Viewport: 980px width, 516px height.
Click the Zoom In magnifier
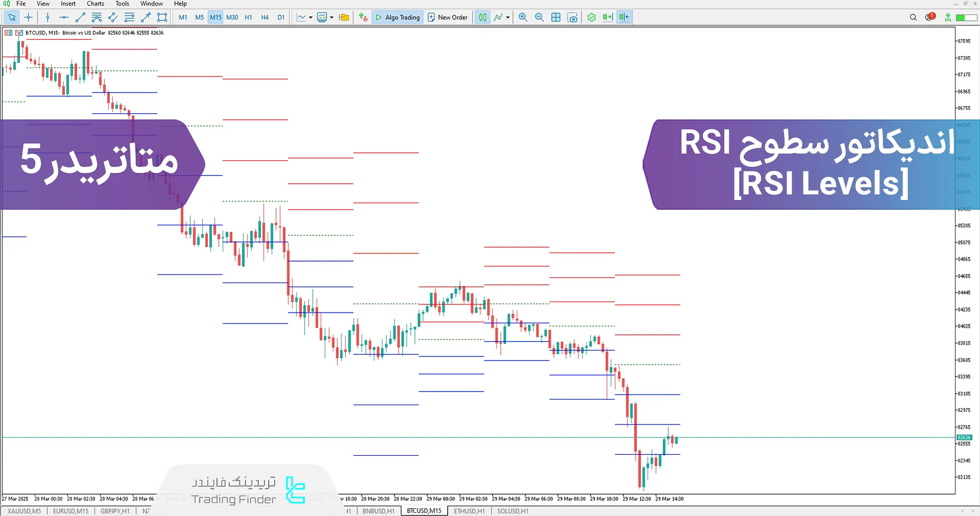pos(523,17)
